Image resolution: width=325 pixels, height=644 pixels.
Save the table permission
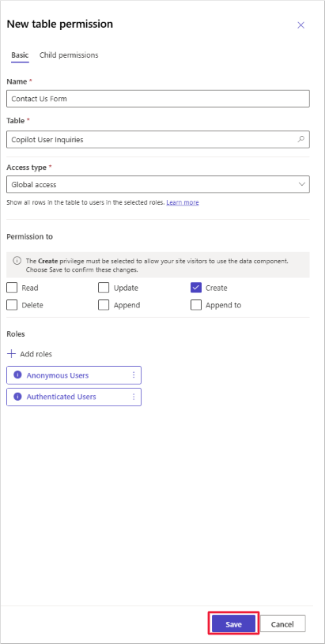[x=233, y=624]
